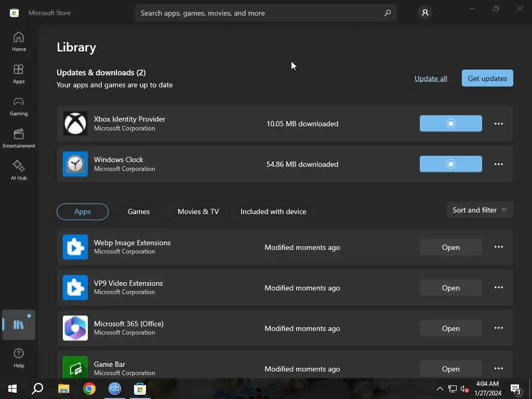The image size is (532, 399).
Task: Stop the Windows Clock download
Action: (450, 164)
